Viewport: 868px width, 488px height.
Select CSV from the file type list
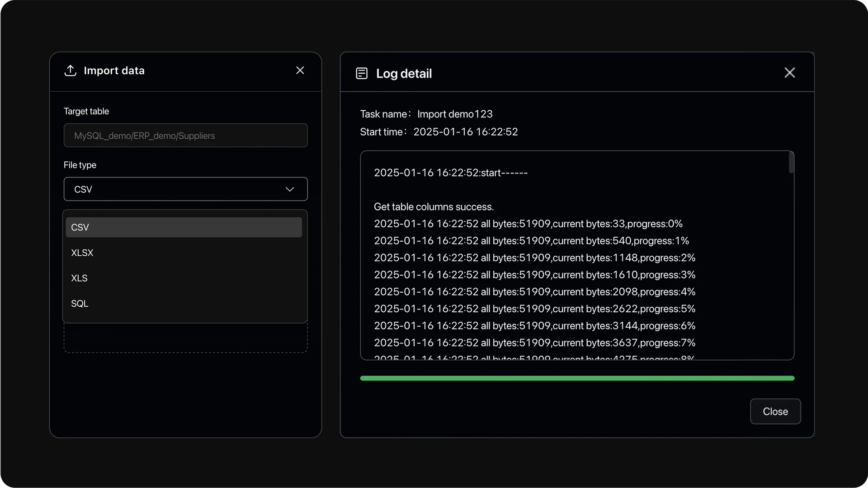[x=184, y=227]
